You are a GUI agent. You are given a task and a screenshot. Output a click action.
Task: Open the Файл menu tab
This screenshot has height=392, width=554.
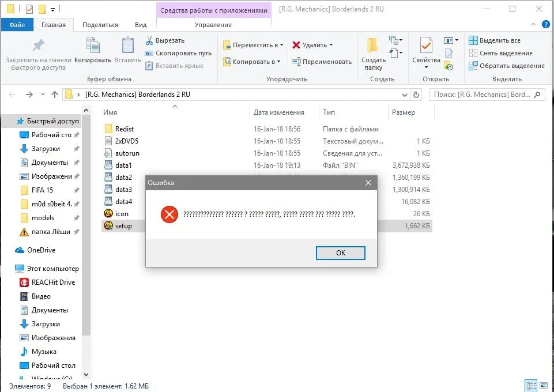click(x=17, y=25)
